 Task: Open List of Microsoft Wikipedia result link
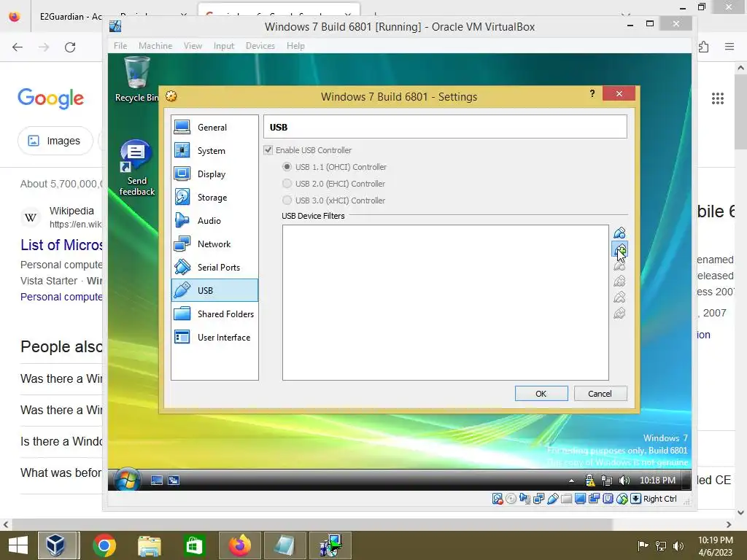[61, 245]
